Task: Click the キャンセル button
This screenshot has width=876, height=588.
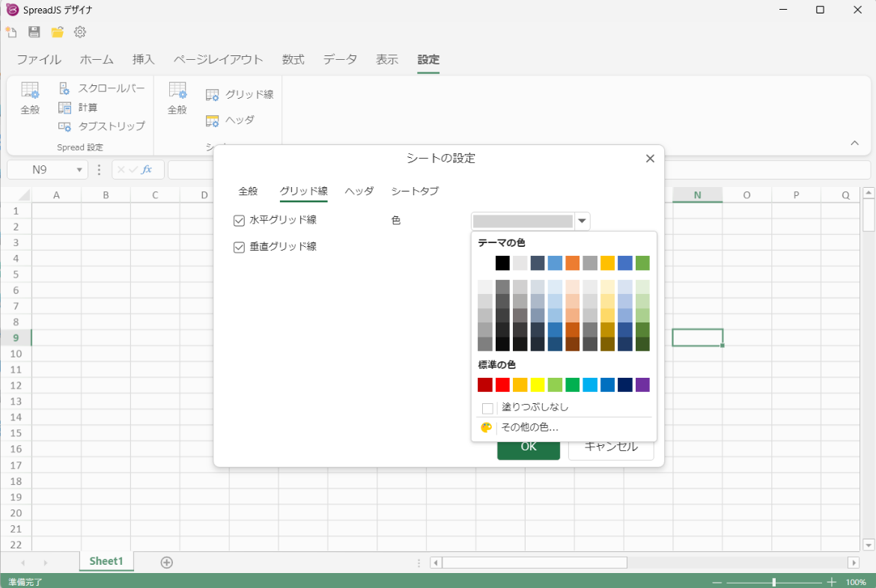Action: [611, 447]
